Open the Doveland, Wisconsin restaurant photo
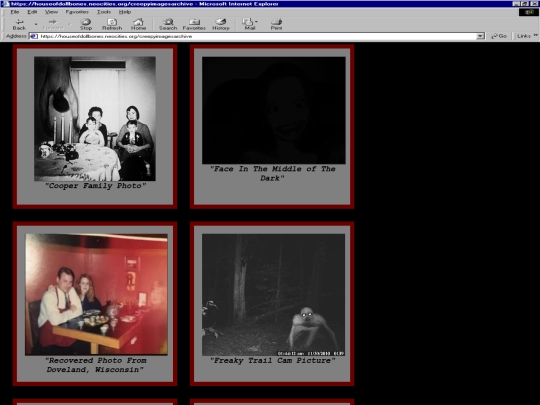The width and height of the screenshot is (540, 405). (96, 294)
